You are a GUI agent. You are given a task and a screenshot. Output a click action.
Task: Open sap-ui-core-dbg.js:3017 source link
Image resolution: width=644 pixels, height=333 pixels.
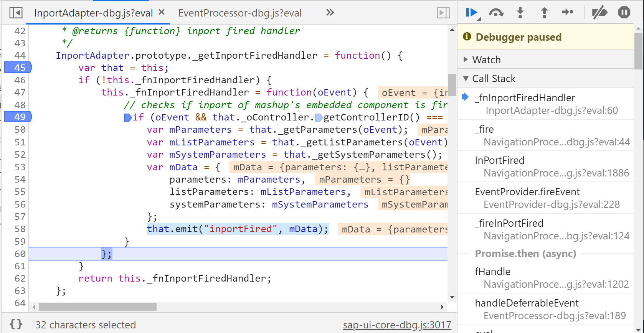click(x=397, y=325)
